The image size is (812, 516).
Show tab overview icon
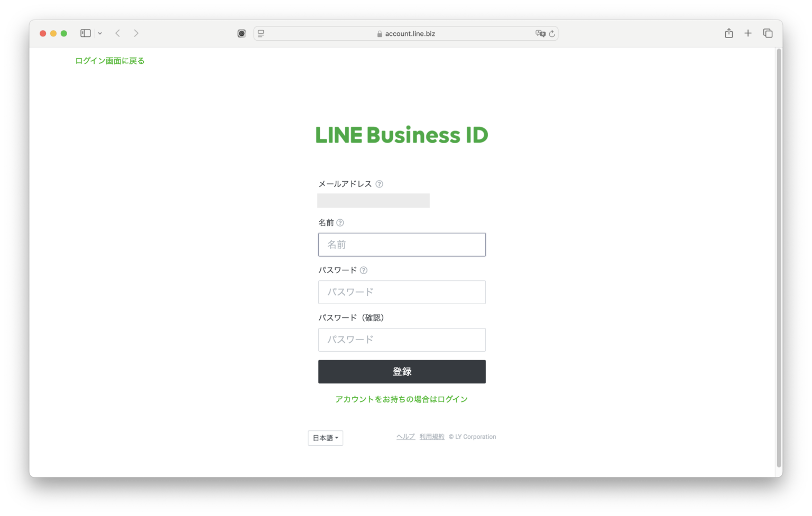(768, 33)
